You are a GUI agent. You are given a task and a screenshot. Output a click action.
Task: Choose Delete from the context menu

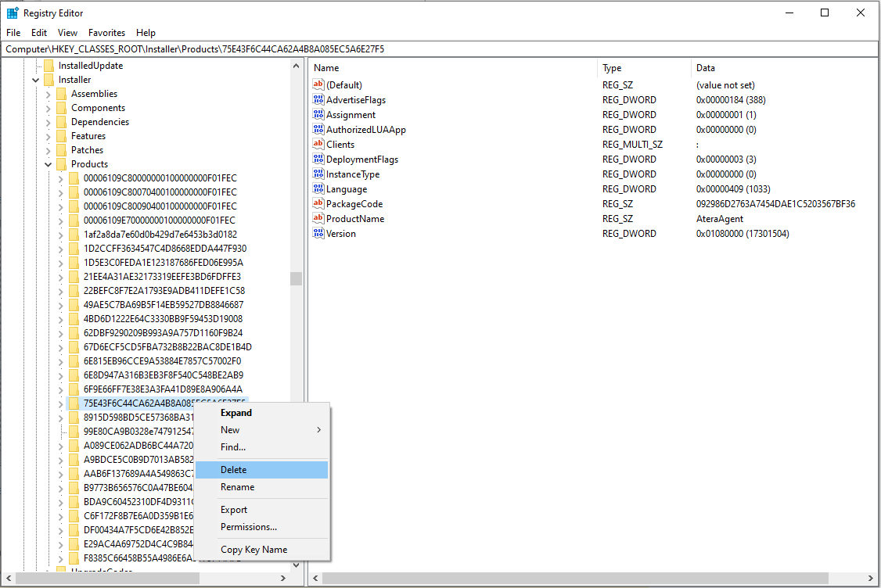pos(232,469)
